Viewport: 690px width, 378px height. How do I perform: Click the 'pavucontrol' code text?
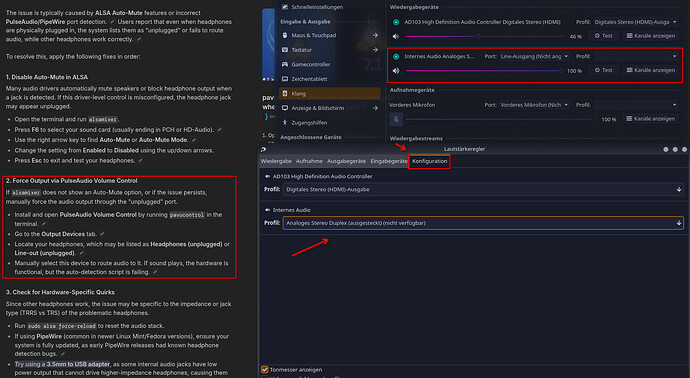(x=187, y=215)
